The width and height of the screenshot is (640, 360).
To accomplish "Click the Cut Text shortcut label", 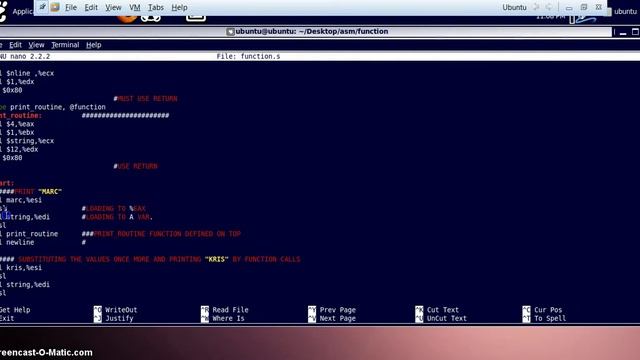I will (443, 310).
